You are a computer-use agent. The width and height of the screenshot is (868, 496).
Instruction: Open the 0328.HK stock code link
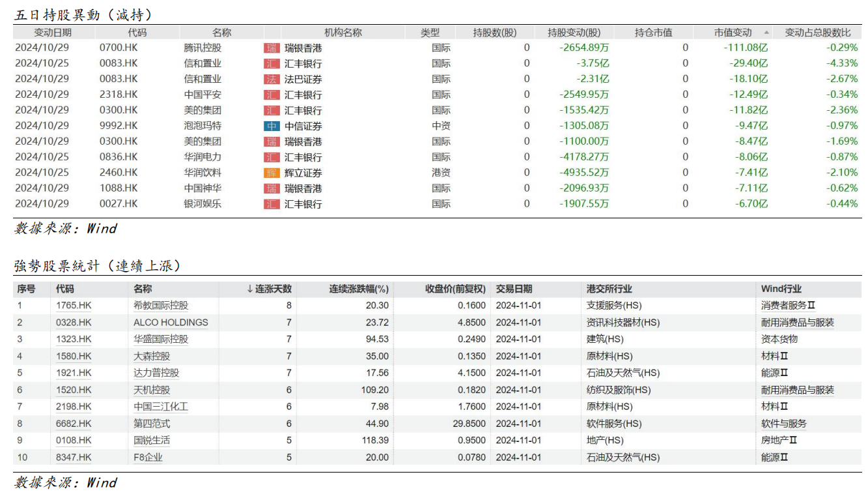pos(74,323)
